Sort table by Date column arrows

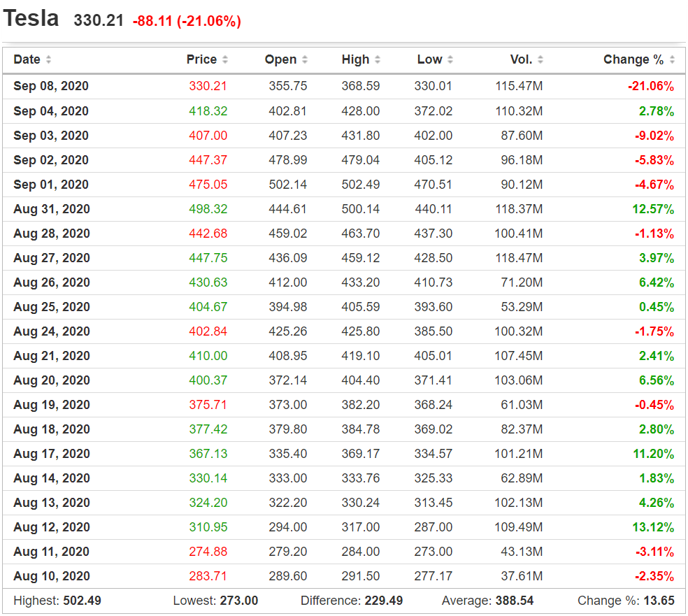49,59
